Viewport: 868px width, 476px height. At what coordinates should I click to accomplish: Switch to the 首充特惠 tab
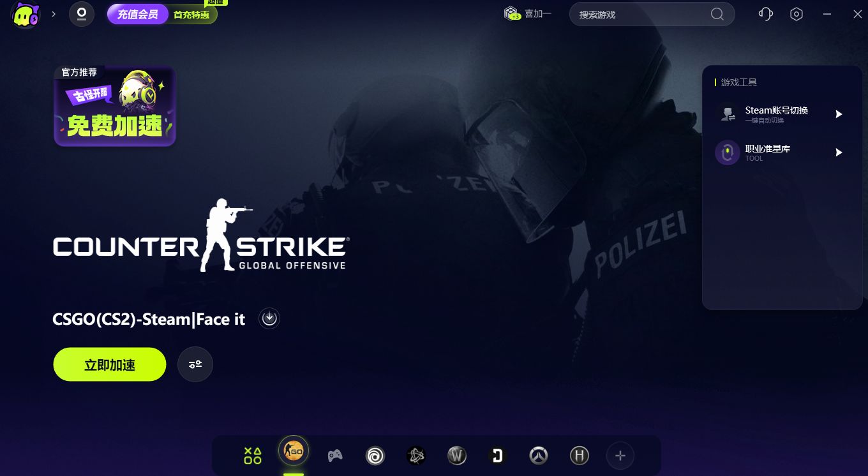tap(190, 13)
